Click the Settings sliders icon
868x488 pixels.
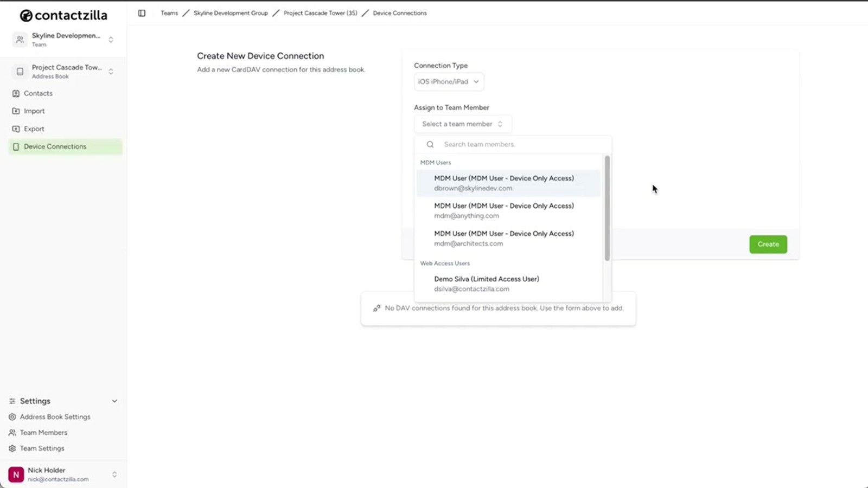pos(12,401)
